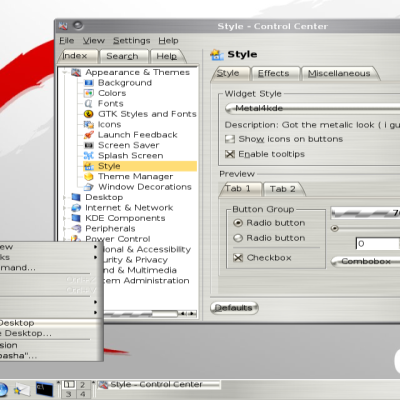Click the Colors palette icon
Viewport: 400px width, 400px height.
click(x=89, y=93)
